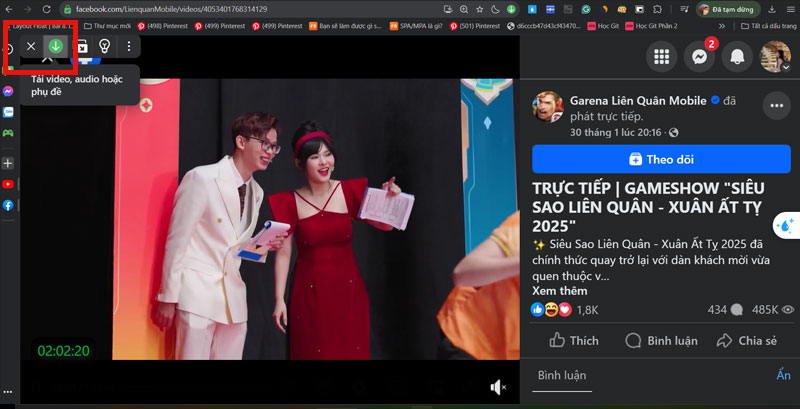Open the Extensions puzzle piece menu

[x=658, y=9]
